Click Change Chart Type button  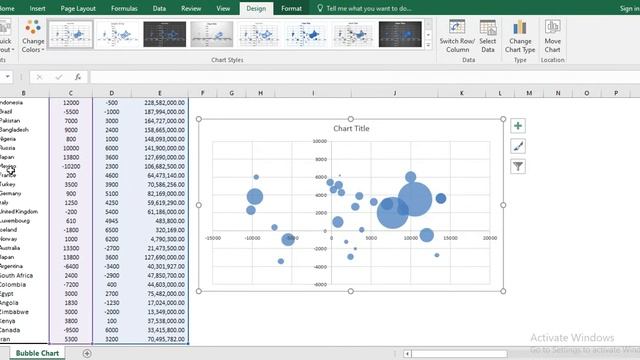point(520,36)
